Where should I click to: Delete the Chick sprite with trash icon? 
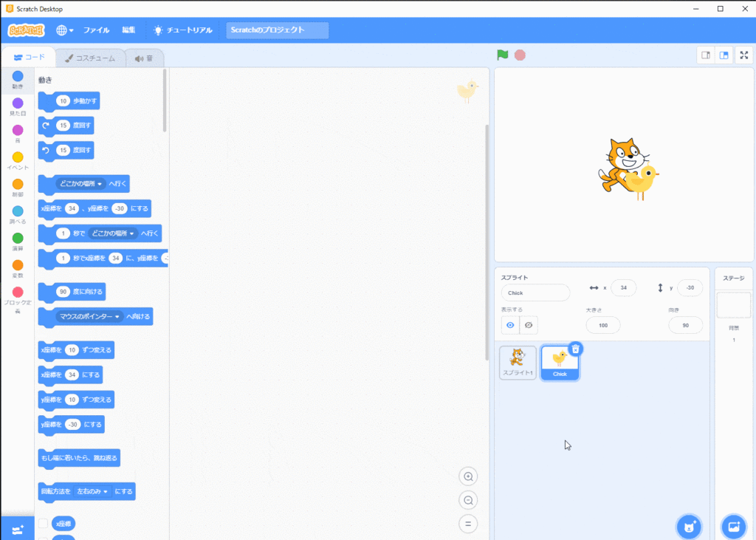(x=575, y=349)
